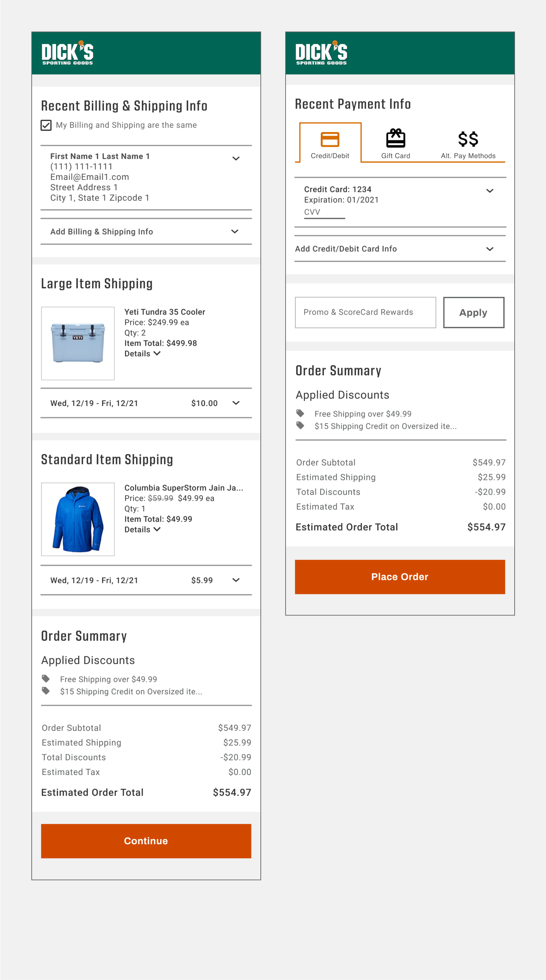Expand Details for the Columbia SuperStorm jacket
Viewport: 546px width, 980px height.
point(142,529)
